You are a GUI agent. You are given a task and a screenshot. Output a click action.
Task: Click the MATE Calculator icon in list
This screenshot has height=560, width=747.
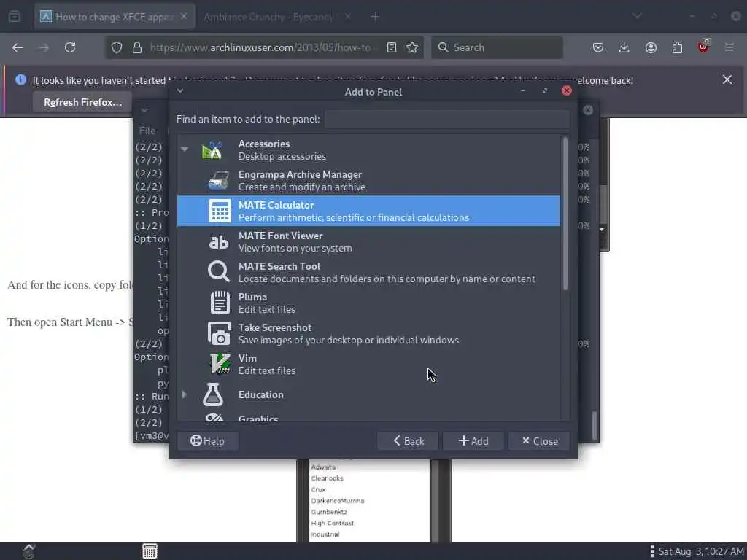pos(220,211)
